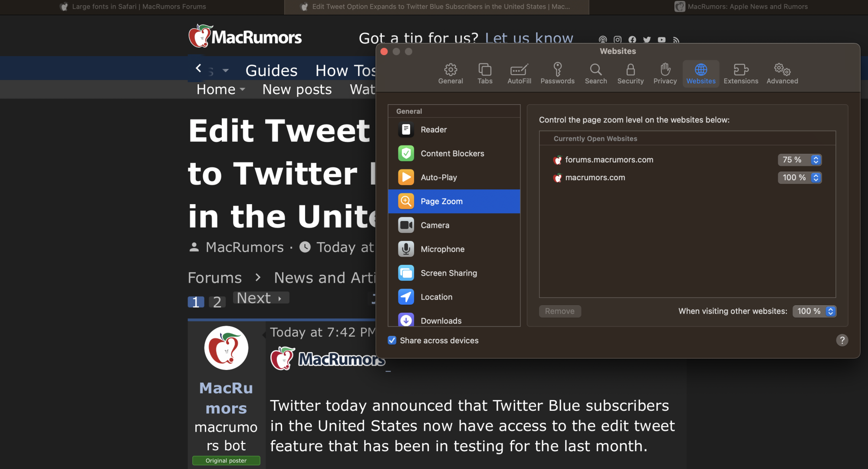Open the Passwords preferences pane
The width and height of the screenshot is (868, 469).
click(557, 73)
